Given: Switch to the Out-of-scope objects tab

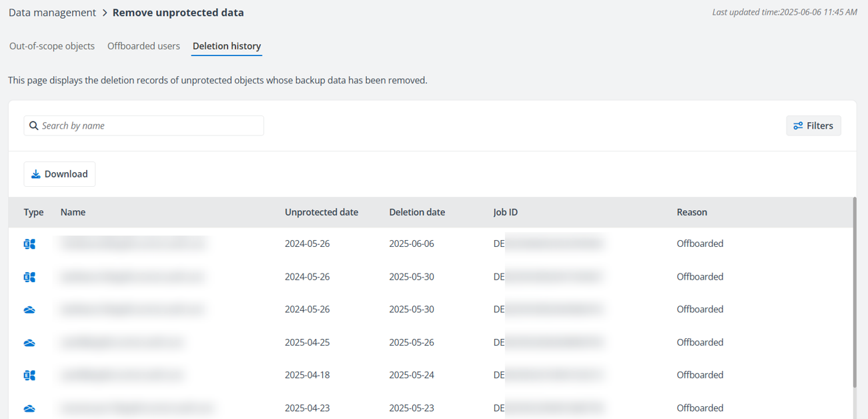Looking at the screenshot, I should coord(52,46).
